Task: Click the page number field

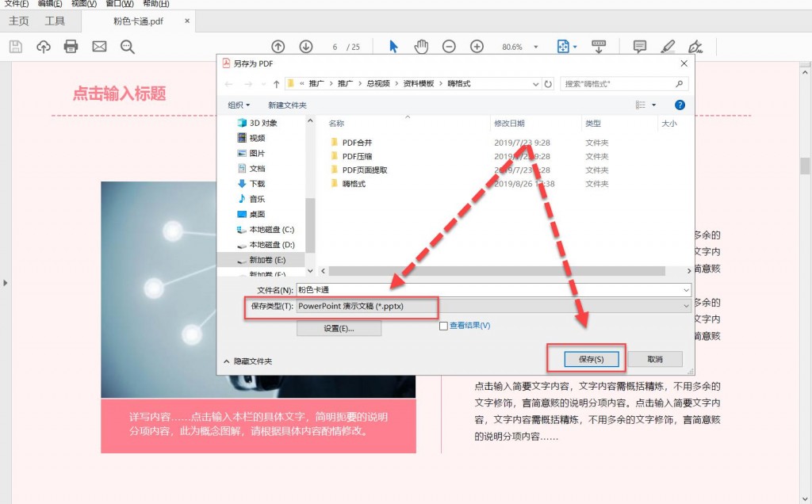Action: 335,47
